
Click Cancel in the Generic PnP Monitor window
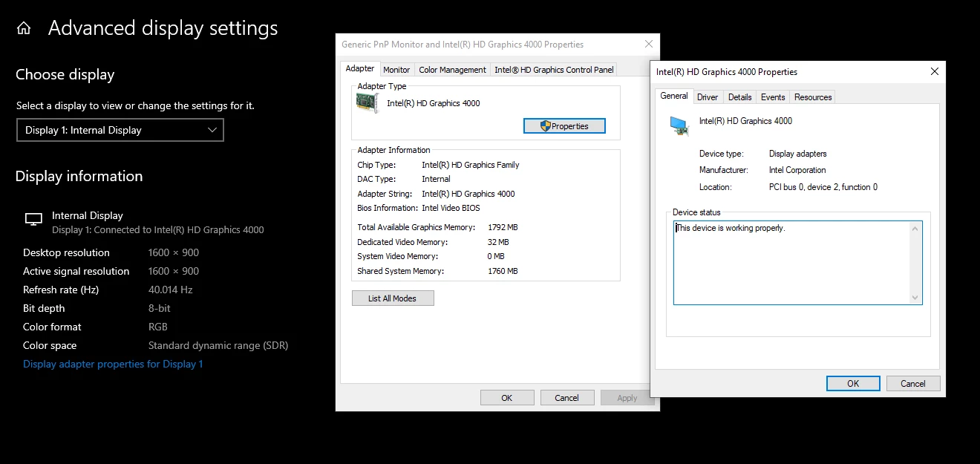pos(566,398)
